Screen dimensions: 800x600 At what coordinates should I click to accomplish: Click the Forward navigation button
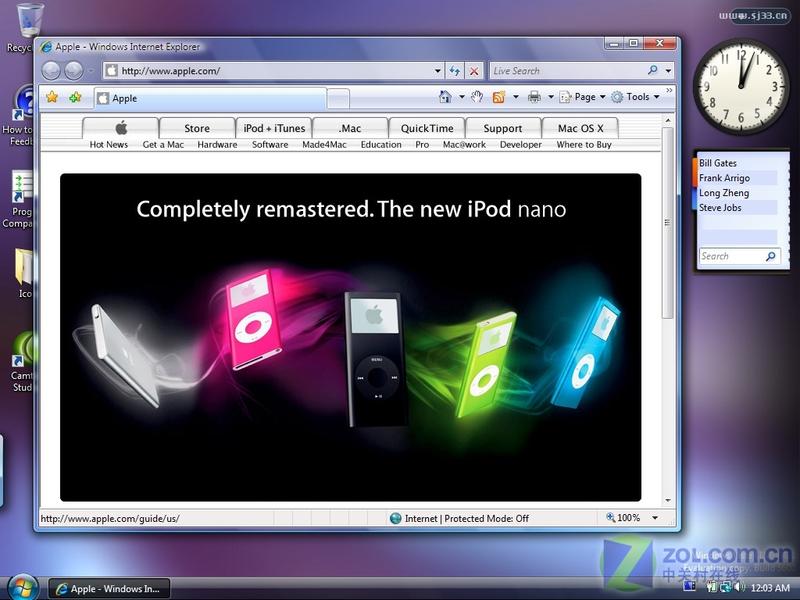[74, 70]
